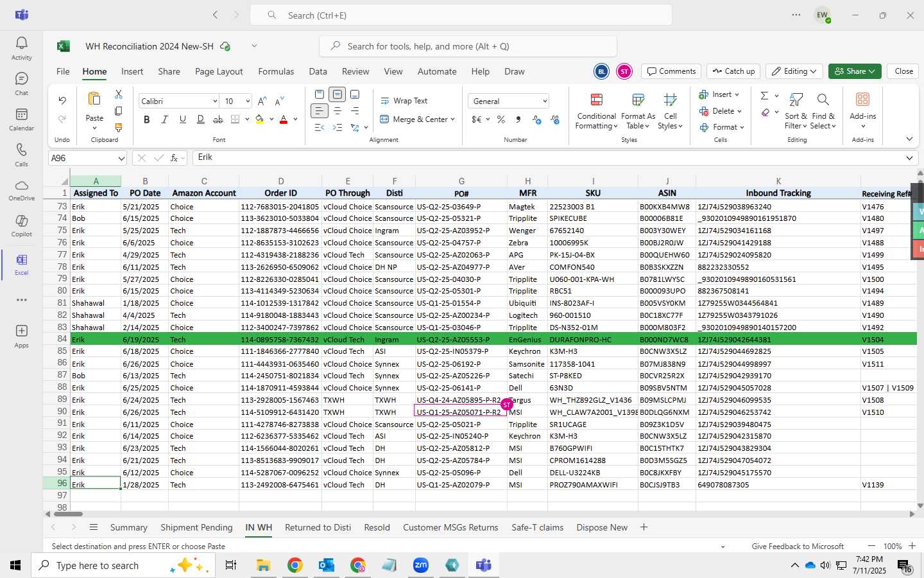The image size is (924, 578).
Task: Click the green Share button
Action: (855, 71)
